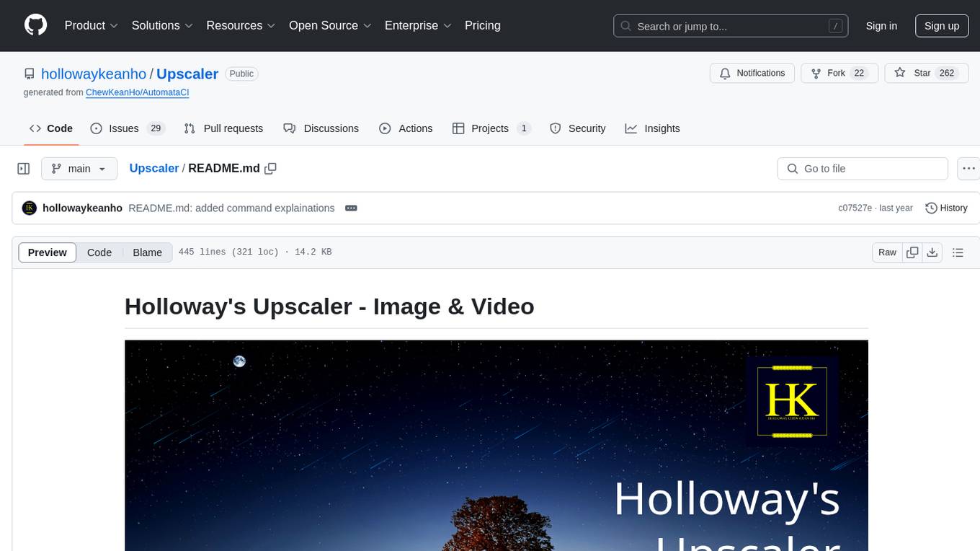Open the Raw file view
Screen dimensions: 980x551
point(887,252)
